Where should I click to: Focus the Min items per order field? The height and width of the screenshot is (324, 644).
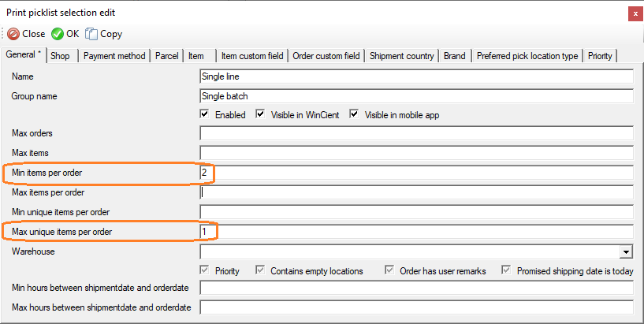416,173
